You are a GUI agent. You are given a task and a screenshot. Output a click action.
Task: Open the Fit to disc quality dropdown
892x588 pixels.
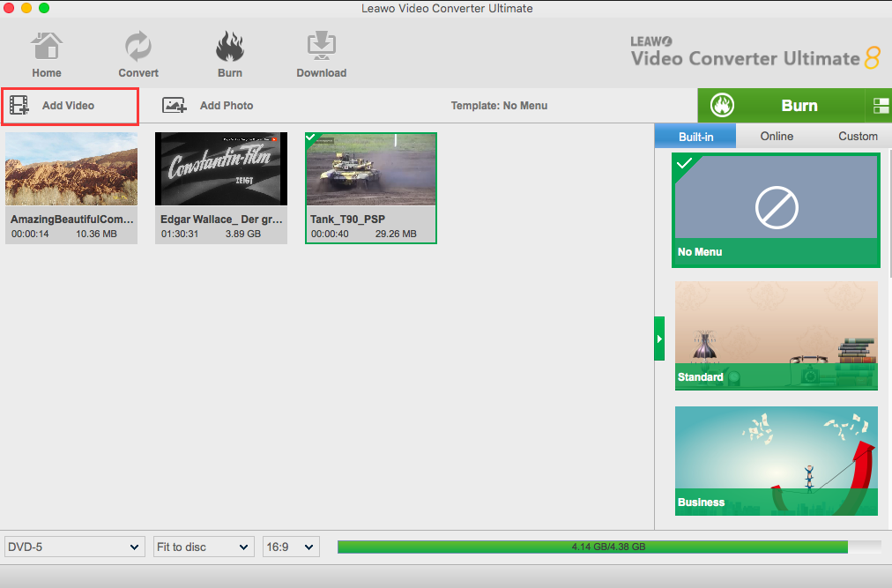click(x=204, y=547)
